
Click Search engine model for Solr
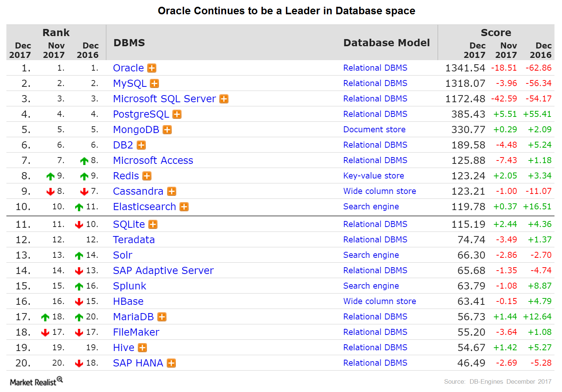tap(371, 255)
